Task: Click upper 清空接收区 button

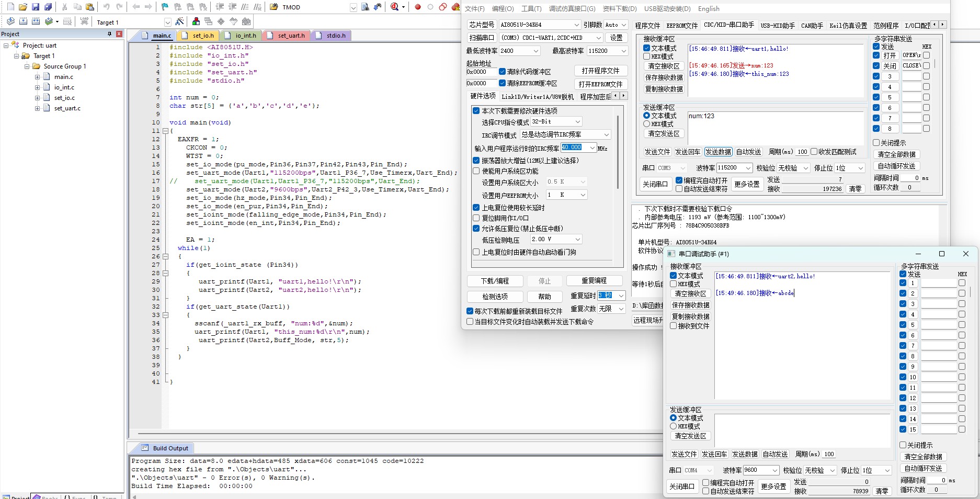Action: coord(664,66)
